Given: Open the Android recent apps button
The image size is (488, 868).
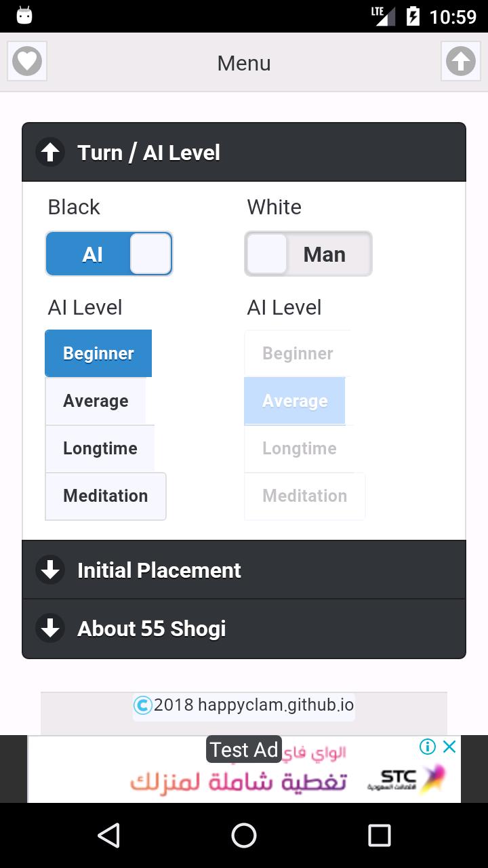Looking at the screenshot, I should coord(380,835).
